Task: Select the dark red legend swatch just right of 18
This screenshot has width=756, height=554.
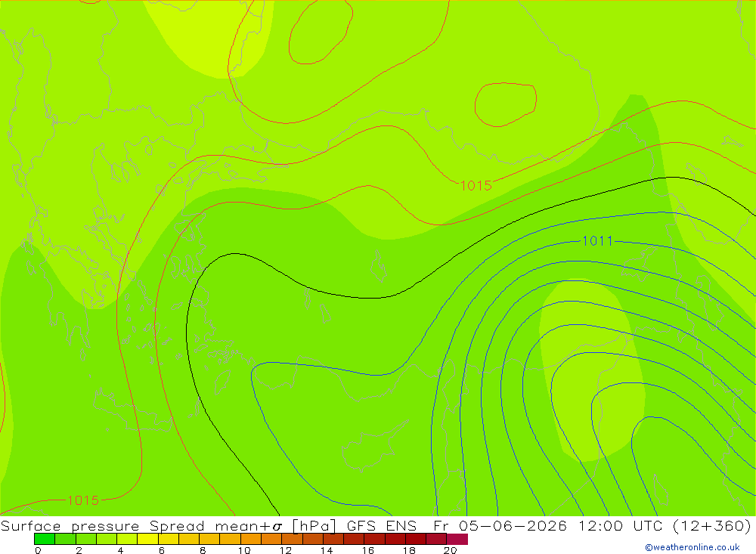Action: point(416,539)
